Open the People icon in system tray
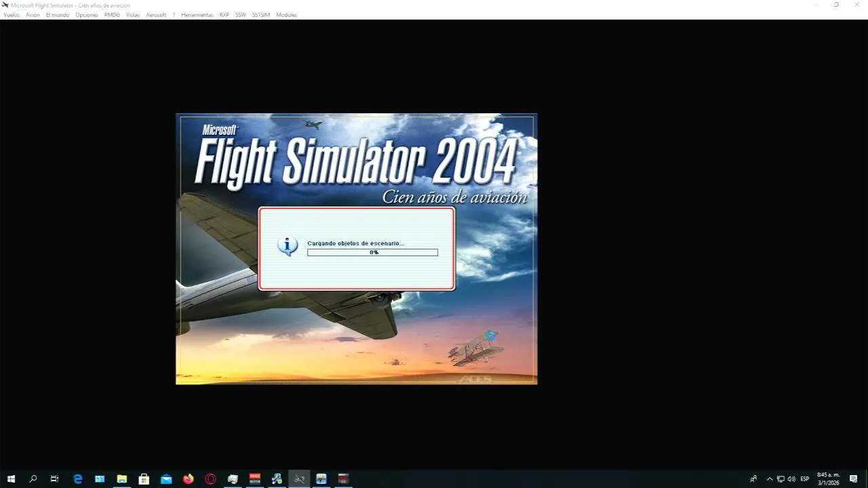 pos(753,479)
